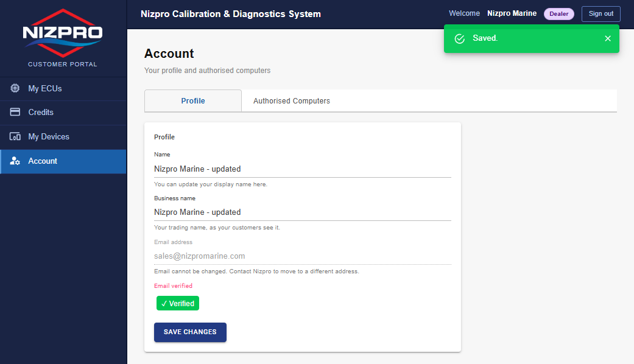Switch to the Profile tab
The image size is (634, 364).
point(193,101)
